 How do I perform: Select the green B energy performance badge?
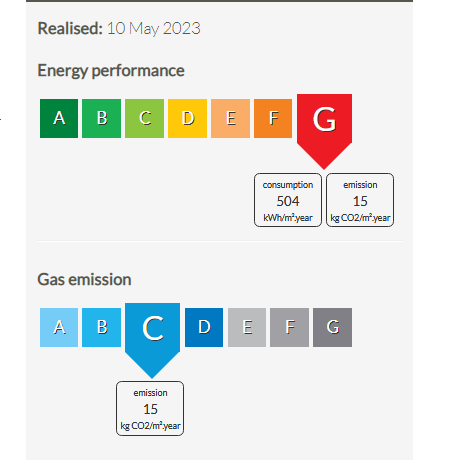(101, 118)
